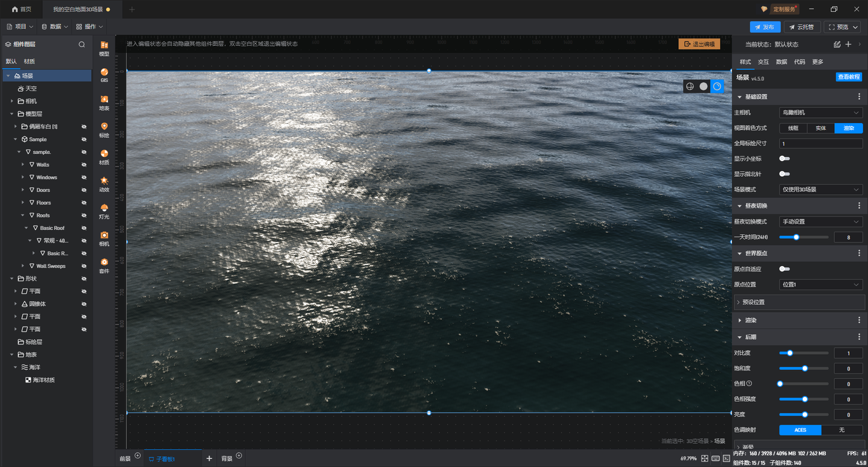
Task: Open the keyboard shortcuts icon in the status bar
Action: click(x=715, y=459)
